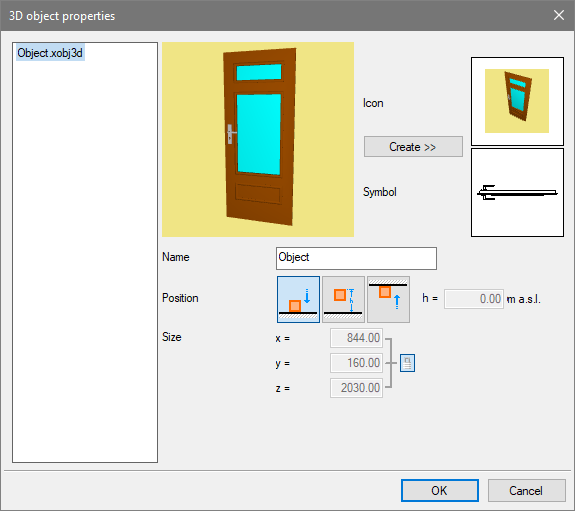Click the Create >> button

coord(413,147)
